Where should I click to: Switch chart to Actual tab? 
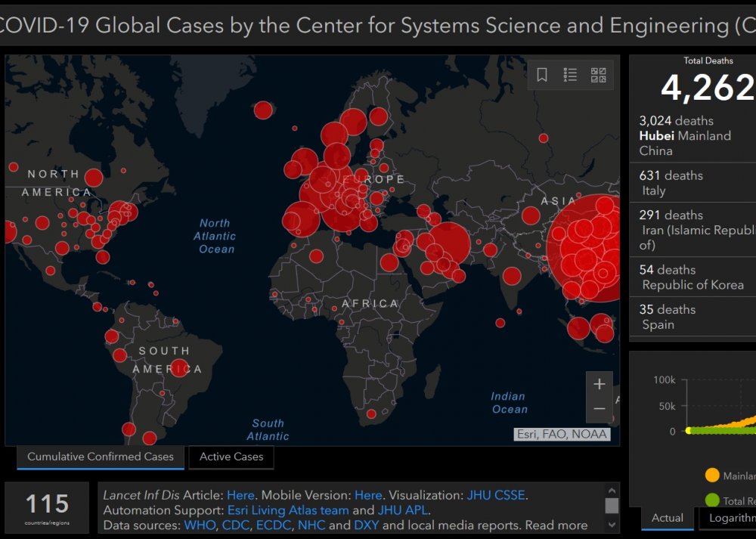[x=667, y=518]
